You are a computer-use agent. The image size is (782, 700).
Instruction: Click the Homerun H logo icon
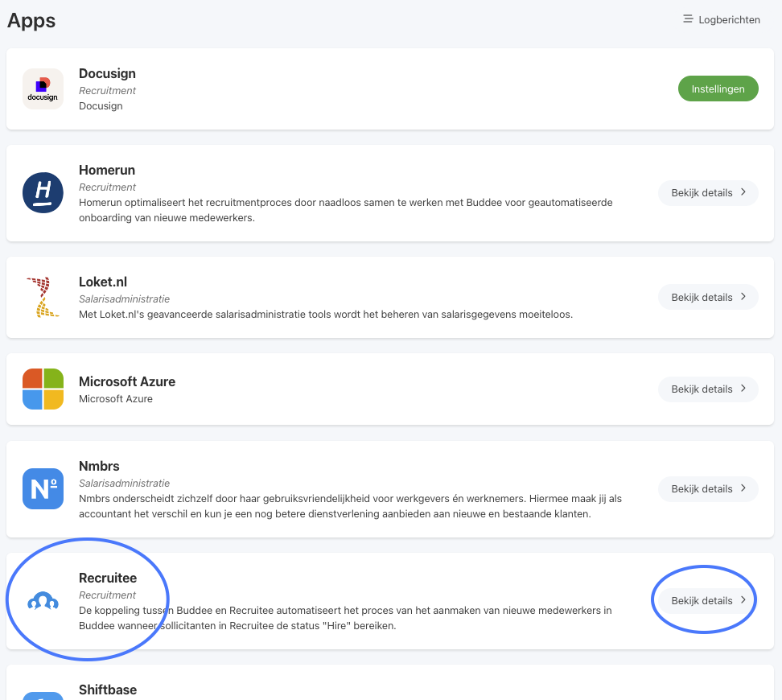pyautogui.click(x=43, y=192)
